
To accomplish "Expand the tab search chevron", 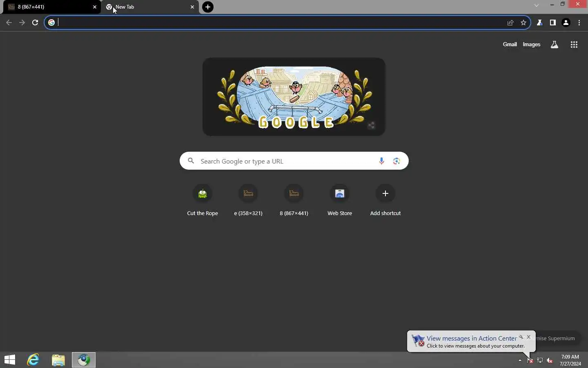I will (x=537, y=5).
